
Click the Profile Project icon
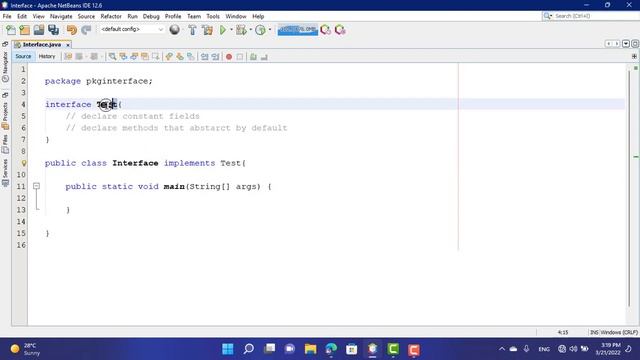260,30
